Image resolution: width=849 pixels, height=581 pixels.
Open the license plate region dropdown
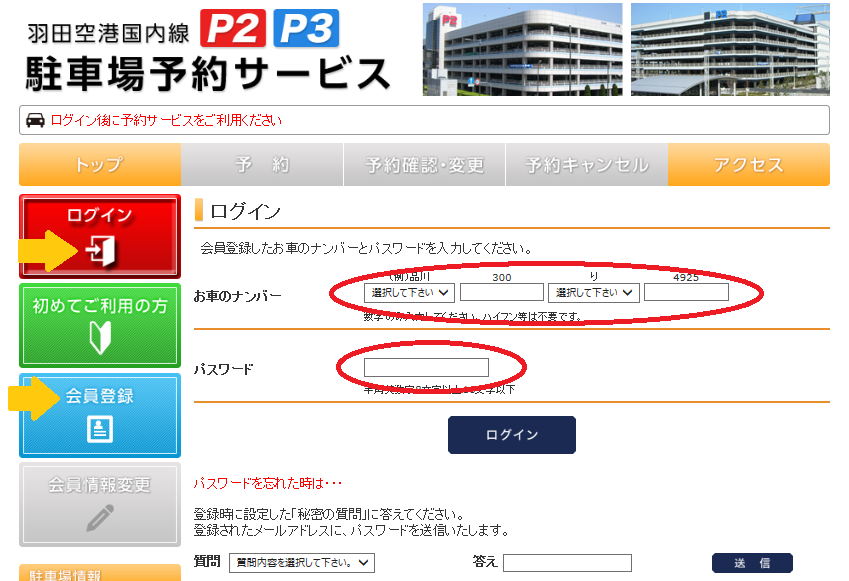coord(409,292)
